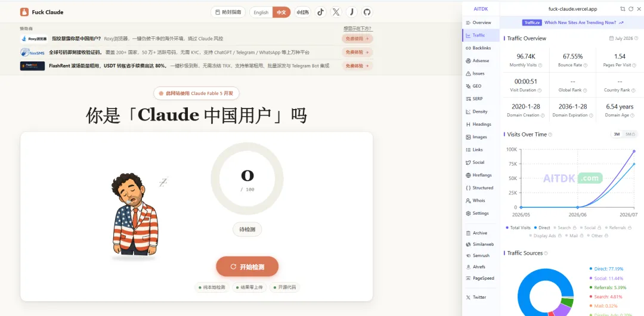The image size is (644, 316).
Task: Open the TikTok icon link in header
Action: (320, 12)
